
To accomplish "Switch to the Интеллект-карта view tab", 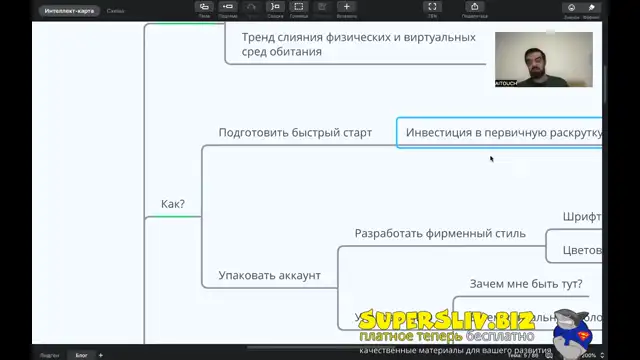I will tap(69, 11).
